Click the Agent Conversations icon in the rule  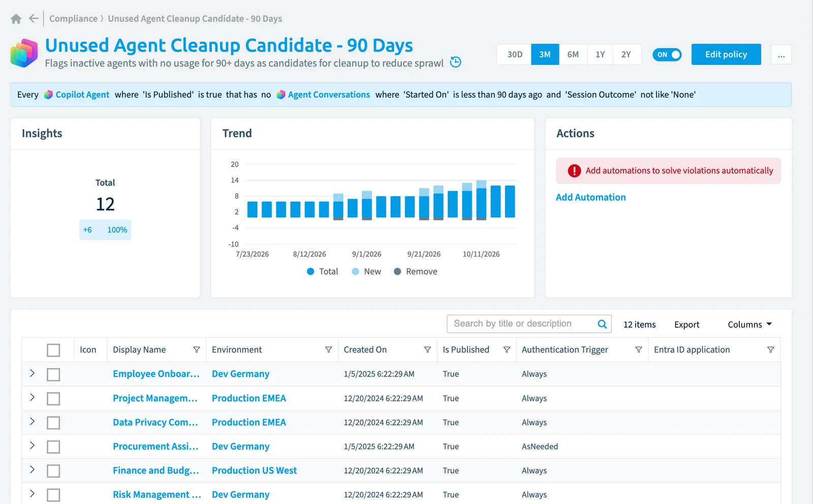click(280, 94)
